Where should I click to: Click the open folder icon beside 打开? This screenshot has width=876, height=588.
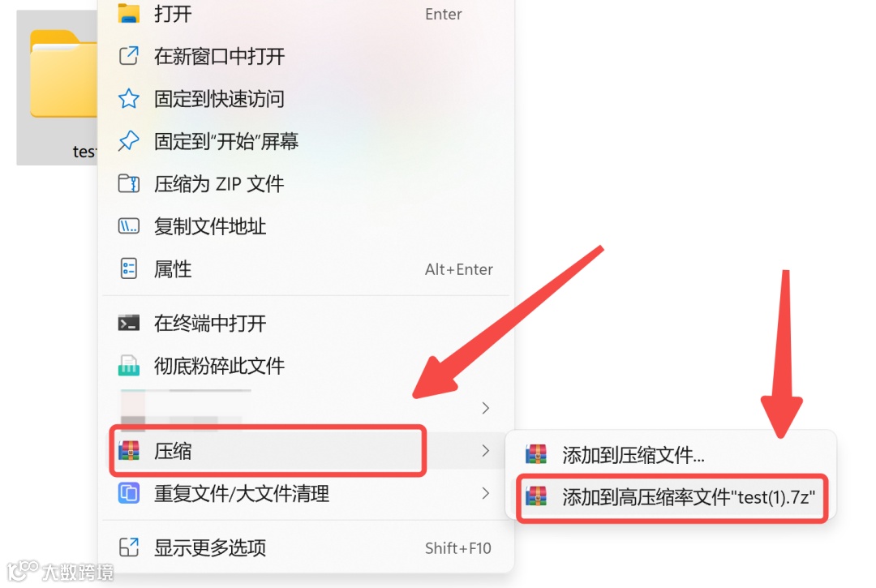(128, 14)
